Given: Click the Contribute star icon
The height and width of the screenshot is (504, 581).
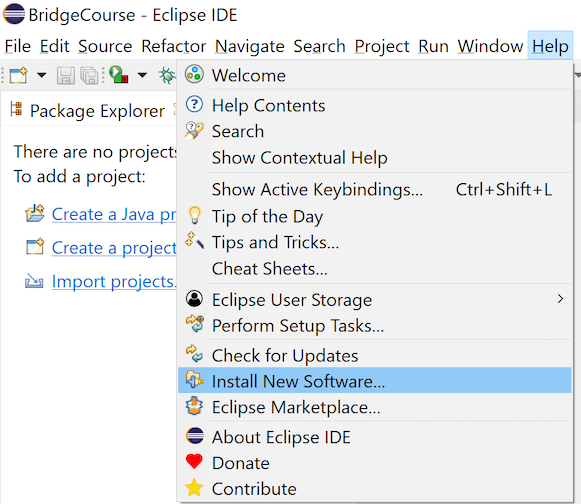Looking at the screenshot, I should (194, 487).
